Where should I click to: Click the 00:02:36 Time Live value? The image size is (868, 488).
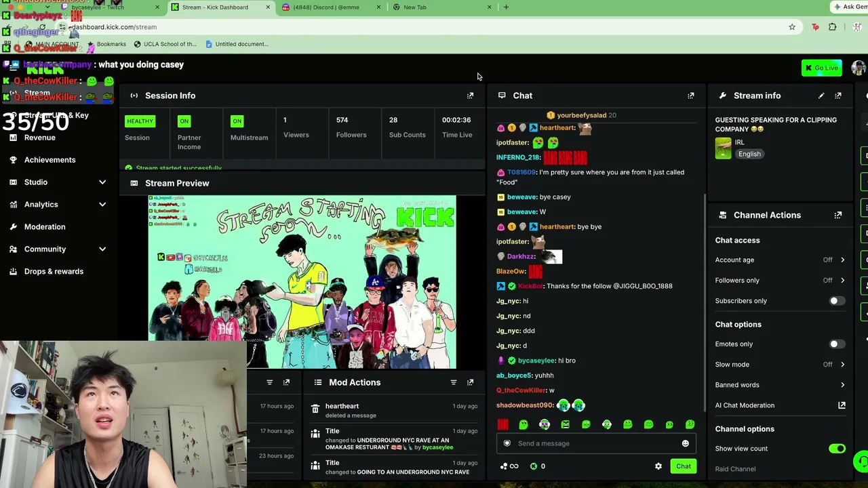[x=456, y=121]
